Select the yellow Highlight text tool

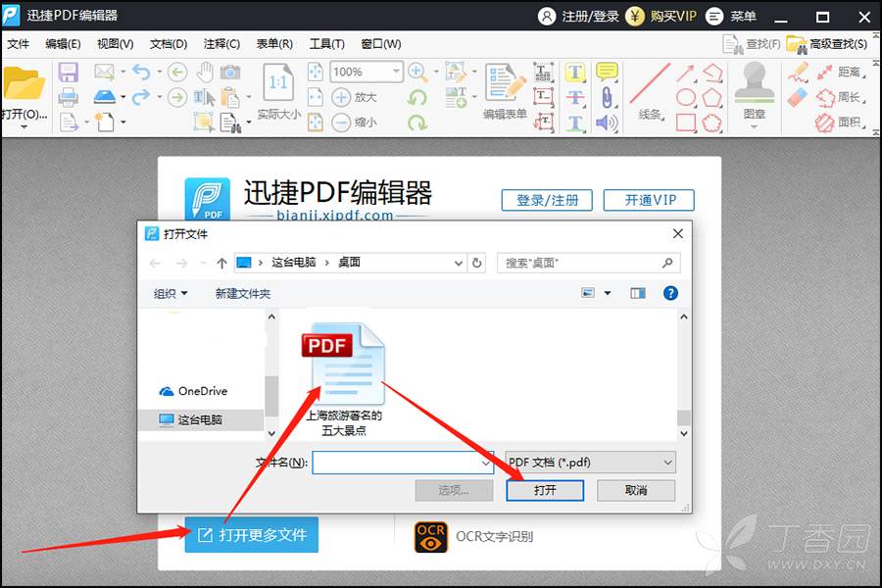tap(575, 73)
